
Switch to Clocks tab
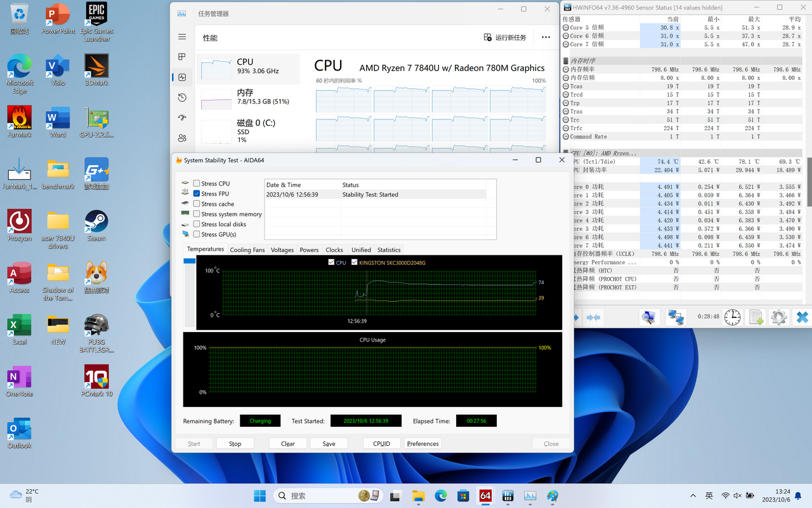click(334, 250)
